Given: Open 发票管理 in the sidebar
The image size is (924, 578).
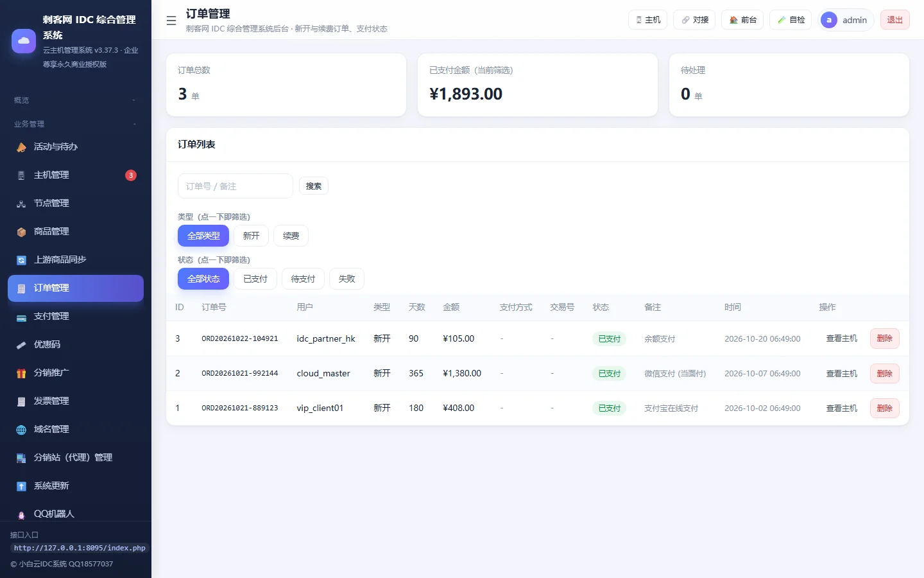Looking at the screenshot, I should [x=76, y=401].
